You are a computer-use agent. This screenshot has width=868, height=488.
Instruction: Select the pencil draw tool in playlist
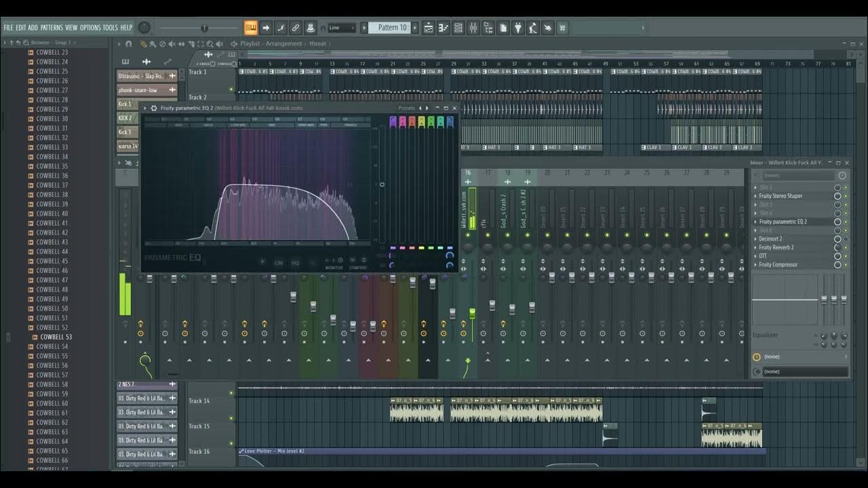(x=144, y=44)
